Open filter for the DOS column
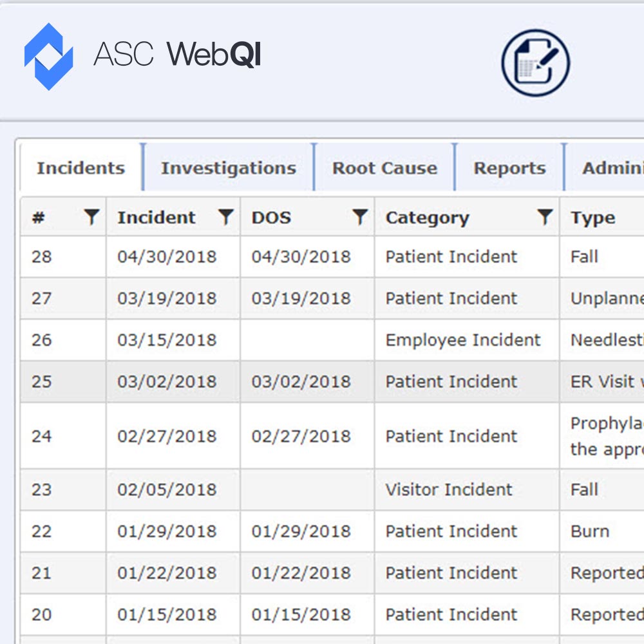 [359, 217]
